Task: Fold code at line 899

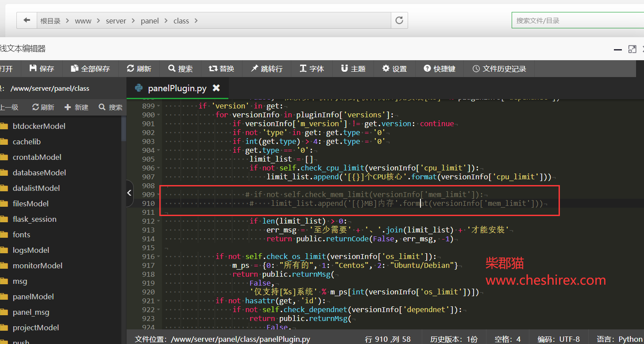Action: tap(158, 106)
